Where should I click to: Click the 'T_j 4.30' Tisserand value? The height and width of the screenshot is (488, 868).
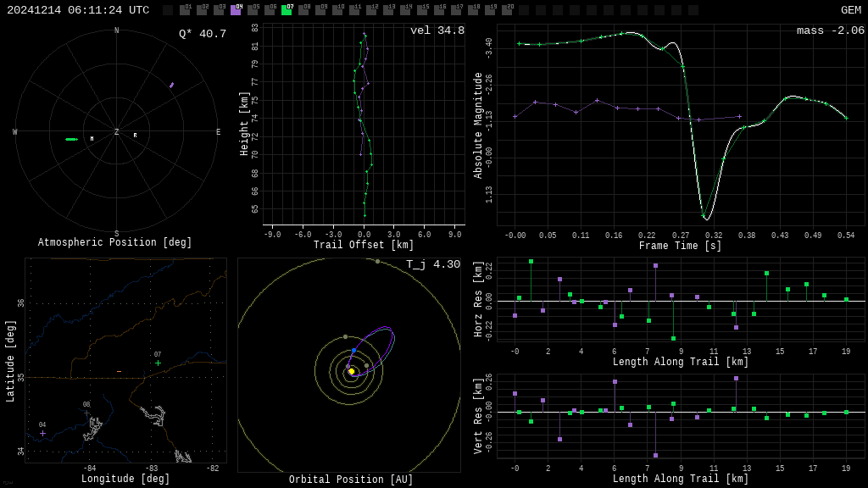432,265
